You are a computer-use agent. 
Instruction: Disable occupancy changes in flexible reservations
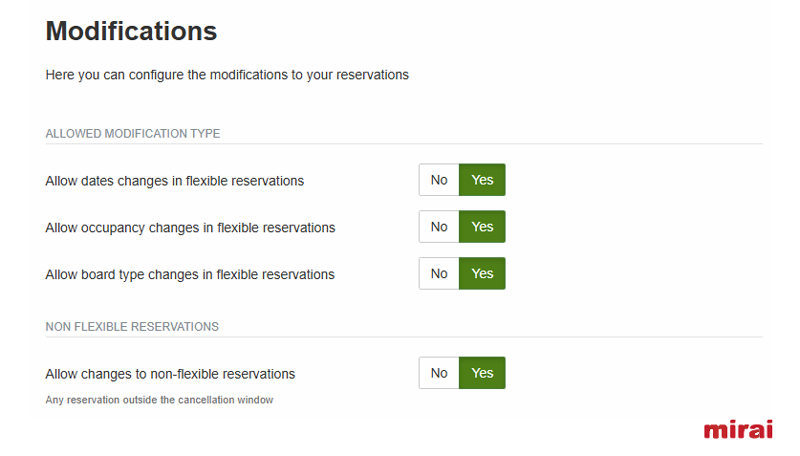439,226
